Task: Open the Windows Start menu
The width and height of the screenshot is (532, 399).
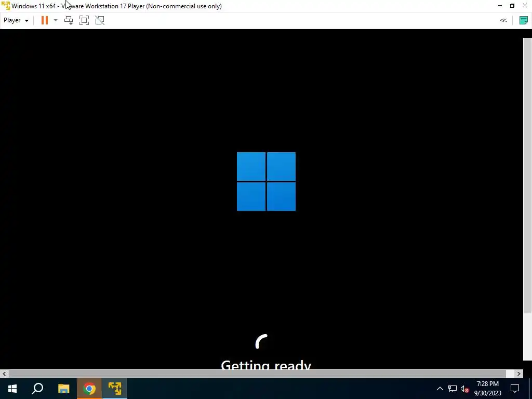Action: pos(12,389)
